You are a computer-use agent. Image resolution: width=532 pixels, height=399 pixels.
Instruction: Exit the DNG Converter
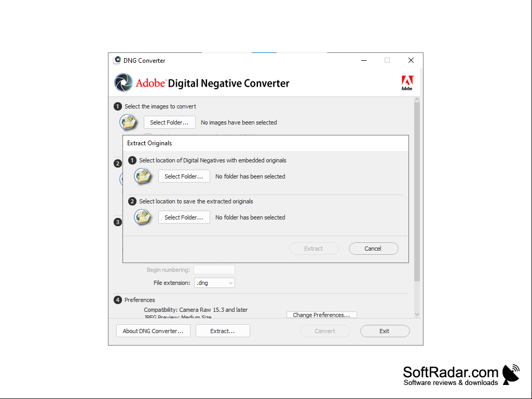pos(385,331)
